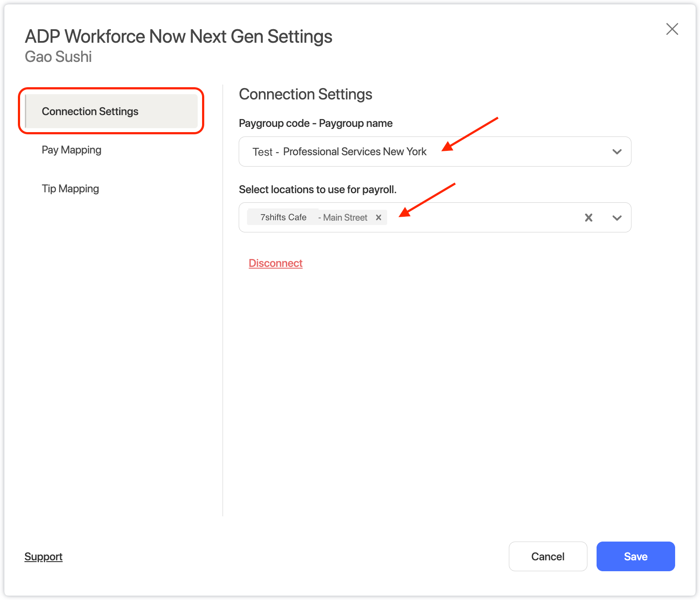The image size is (700, 600).
Task: Click the ADP Workforce Now Next Gen Settings title
Action: pyautogui.click(x=178, y=37)
